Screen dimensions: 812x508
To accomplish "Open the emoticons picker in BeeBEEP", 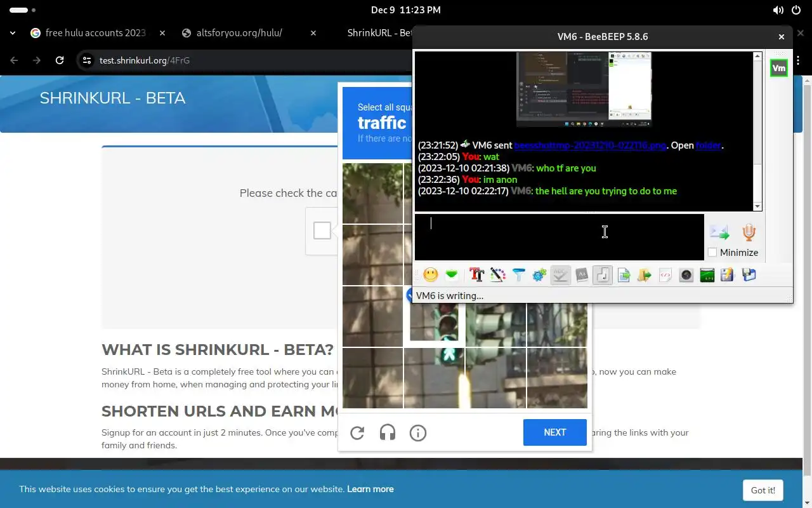I will pyautogui.click(x=431, y=274).
